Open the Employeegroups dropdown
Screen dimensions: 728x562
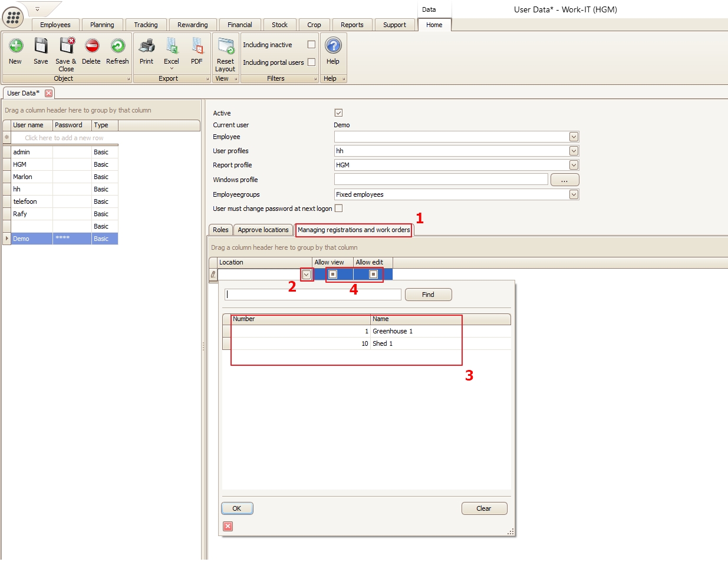[574, 194]
